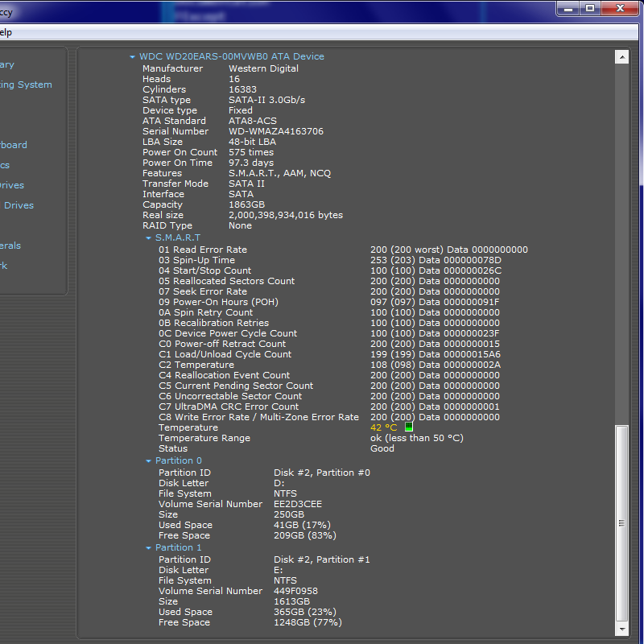Image resolution: width=644 pixels, height=644 pixels.
Task: Click the scrollbar up arrow
Action: coord(621,57)
